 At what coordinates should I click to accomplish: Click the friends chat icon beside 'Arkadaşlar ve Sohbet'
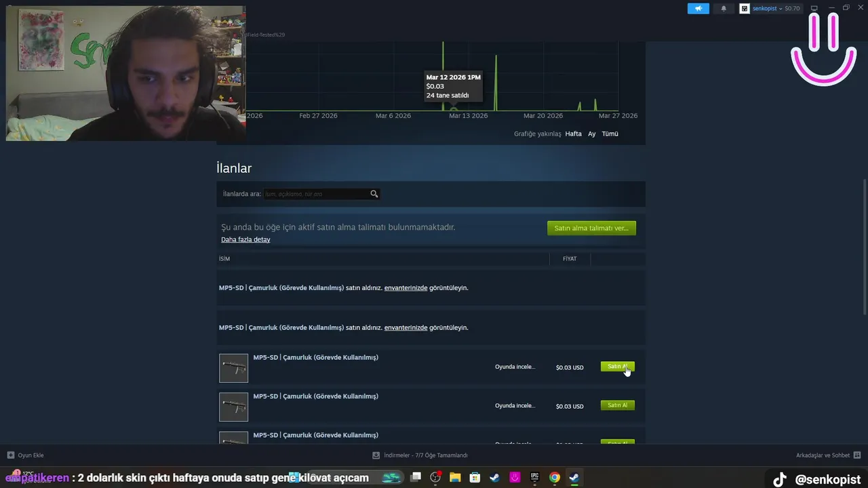pyautogui.click(x=857, y=455)
